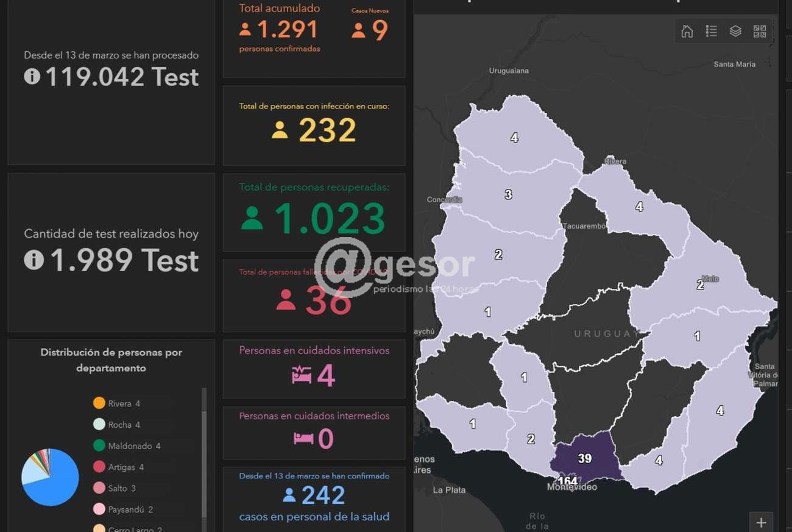Click the map Home default extent icon
792x532 pixels.
pos(687,31)
